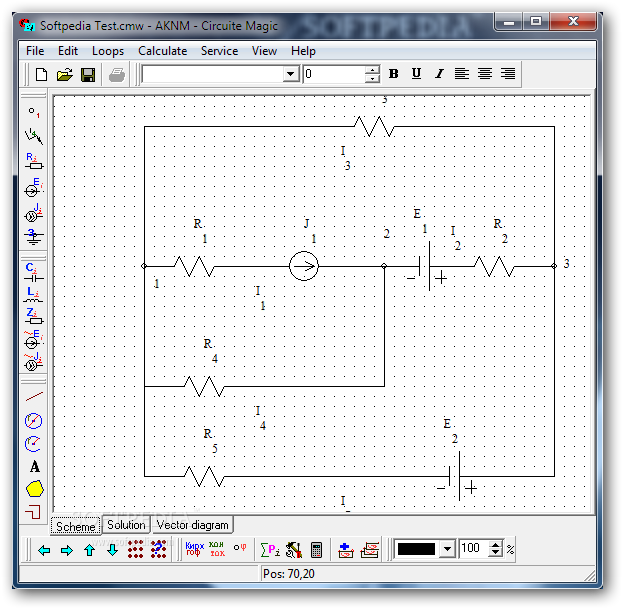Align text right
This screenshot has height=609, width=623.
[x=508, y=74]
